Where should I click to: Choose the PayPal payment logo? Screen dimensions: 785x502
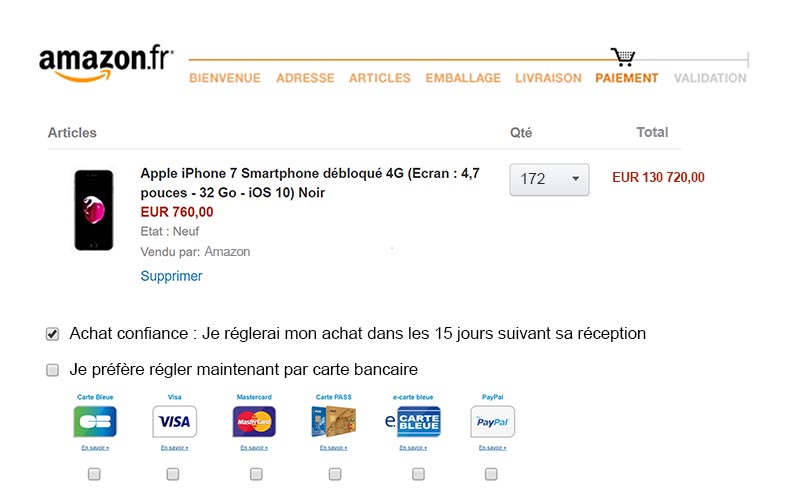point(493,421)
